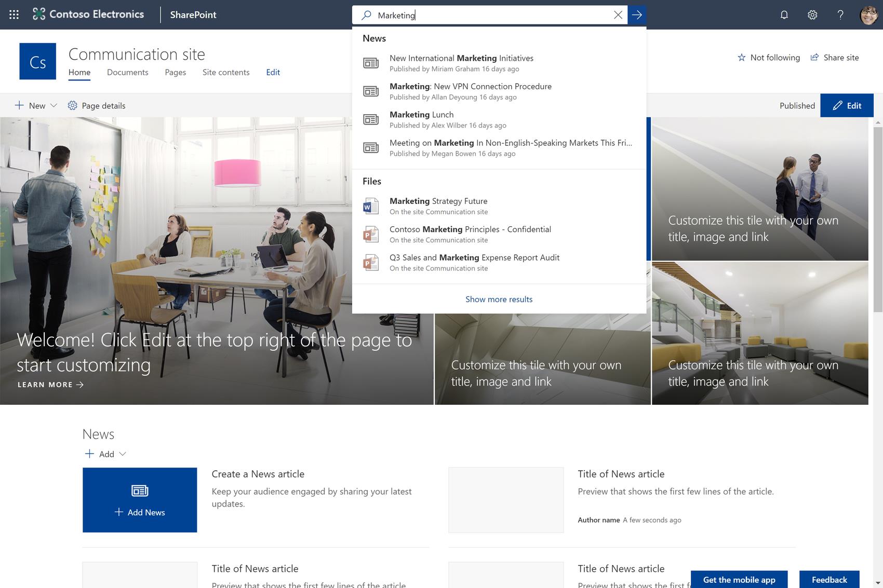Viewport: 883px width, 588px height.
Task: Select the Home navigation tab
Action: (x=79, y=72)
